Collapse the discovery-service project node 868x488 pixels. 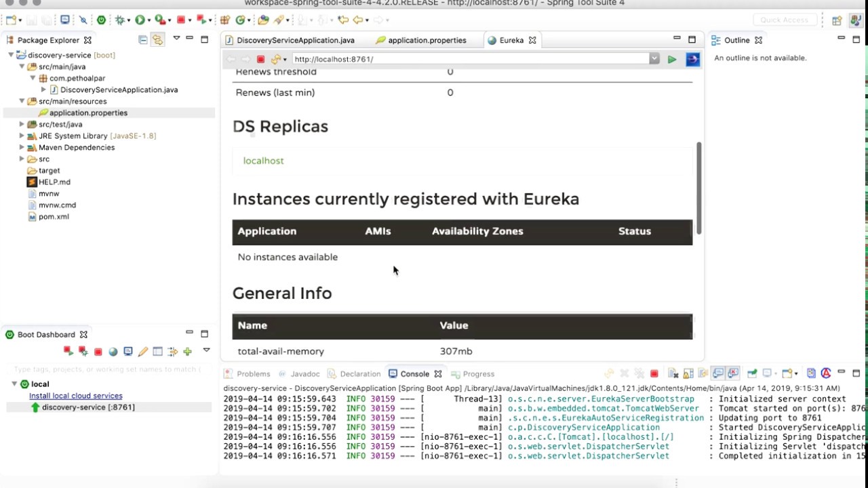pyautogui.click(x=12, y=55)
